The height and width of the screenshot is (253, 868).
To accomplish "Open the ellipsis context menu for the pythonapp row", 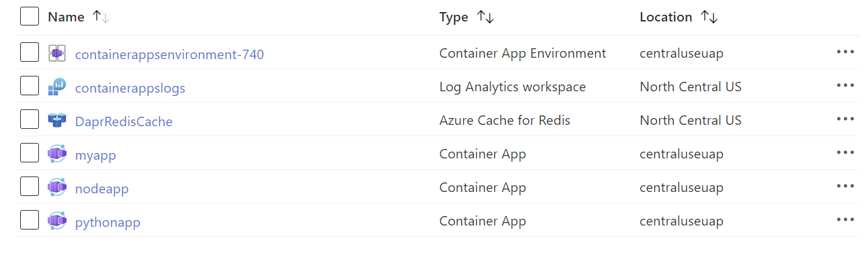I will click(845, 220).
